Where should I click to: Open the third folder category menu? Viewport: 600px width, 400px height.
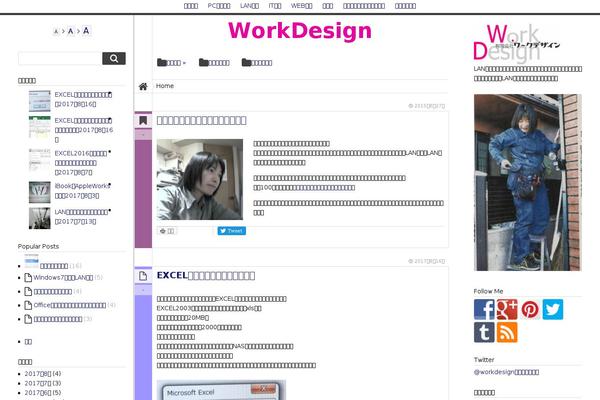coord(257,63)
